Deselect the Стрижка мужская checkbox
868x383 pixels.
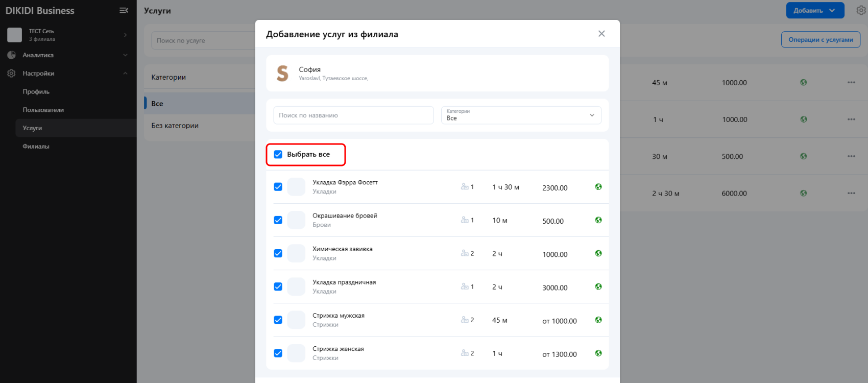278,320
